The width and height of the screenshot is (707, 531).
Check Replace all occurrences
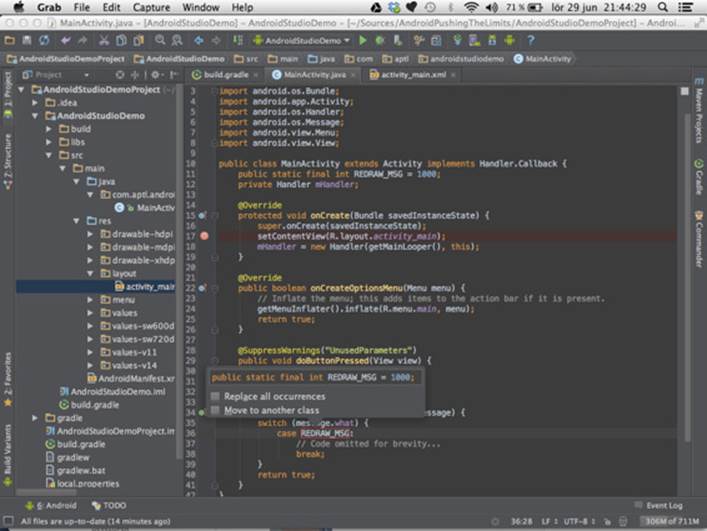[x=215, y=396]
